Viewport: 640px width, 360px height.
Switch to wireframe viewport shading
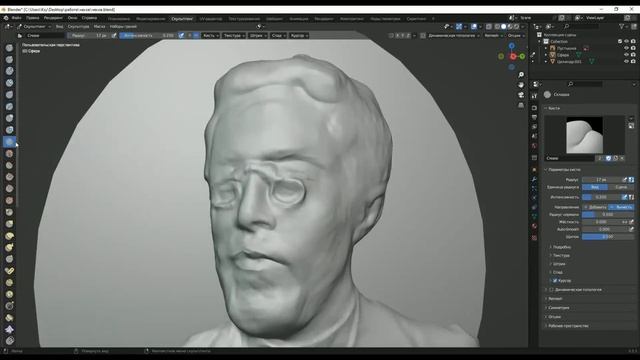497,27
